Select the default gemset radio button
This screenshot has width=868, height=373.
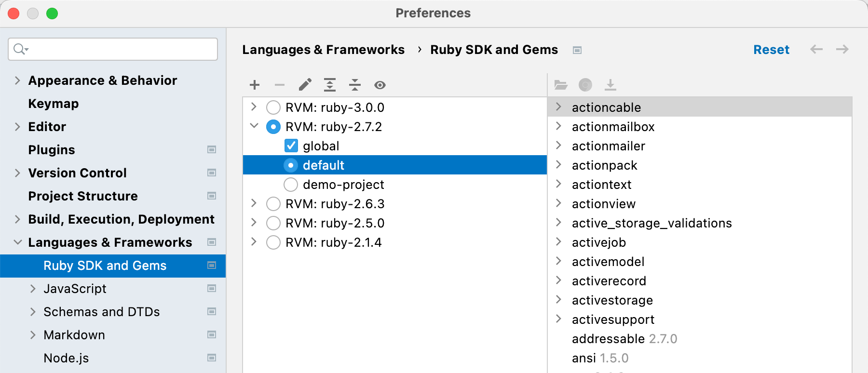tap(291, 165)
